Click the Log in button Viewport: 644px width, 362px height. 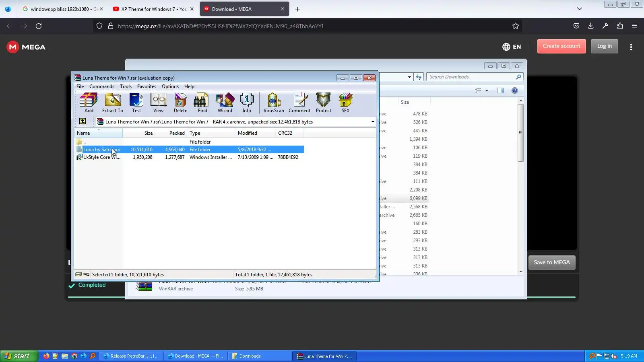[x=605, y=46]
